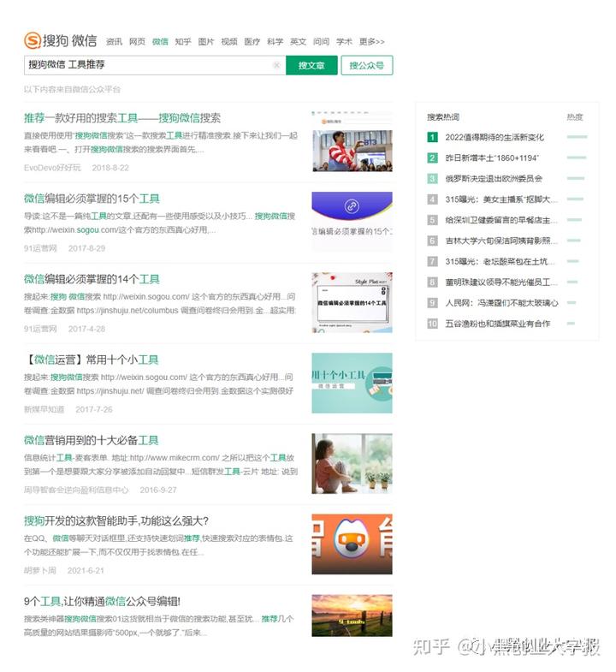Open hot search 董明珠建议领导不能光催员工...

(501, 282)
